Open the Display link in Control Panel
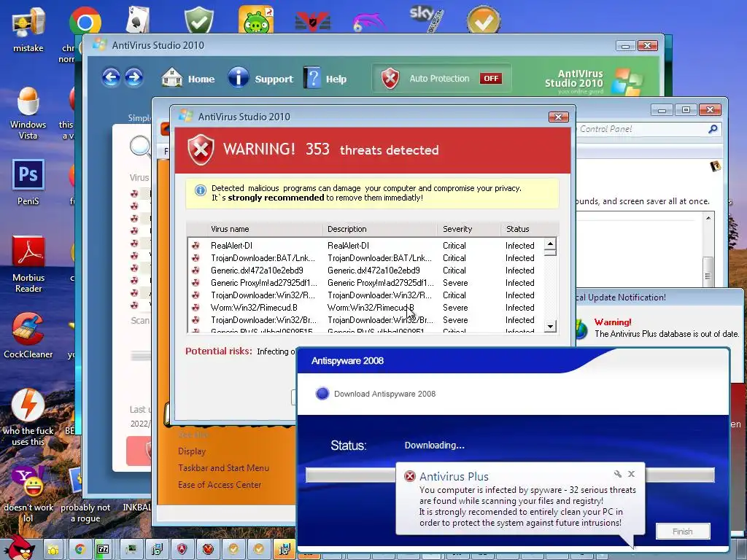The image size is (747, 560). tap(192, 451)
